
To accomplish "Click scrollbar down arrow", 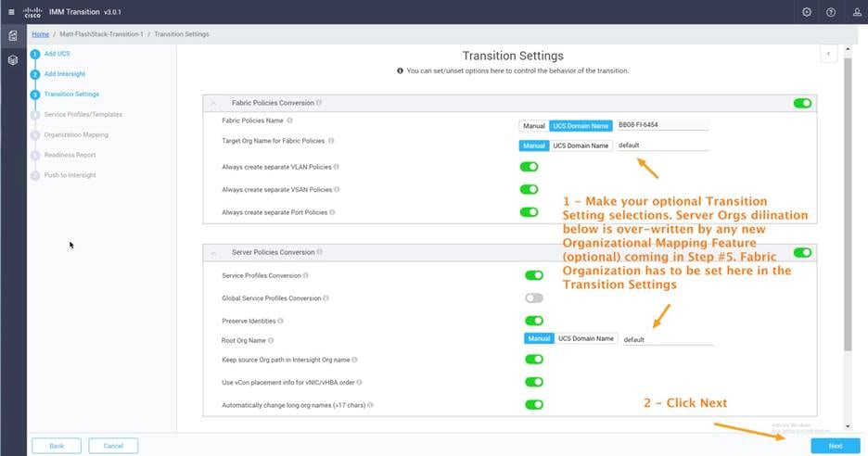I will click(x=848, y=426).
